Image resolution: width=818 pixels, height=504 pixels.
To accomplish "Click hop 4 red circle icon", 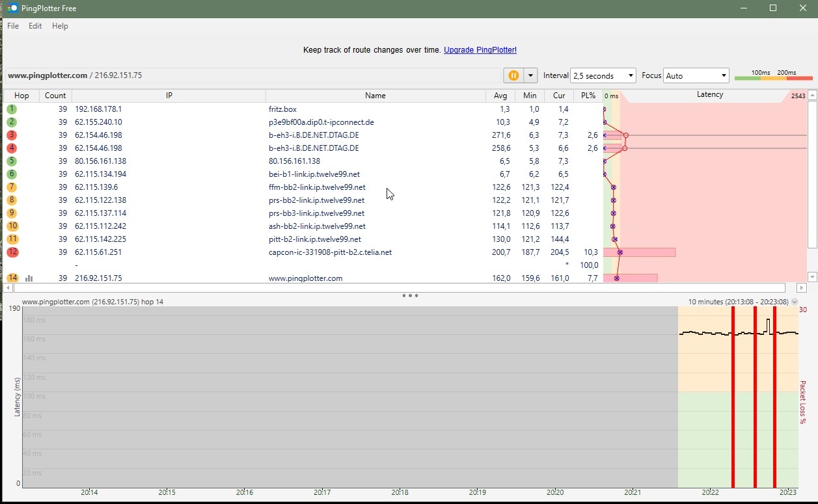I will [12, 148].
